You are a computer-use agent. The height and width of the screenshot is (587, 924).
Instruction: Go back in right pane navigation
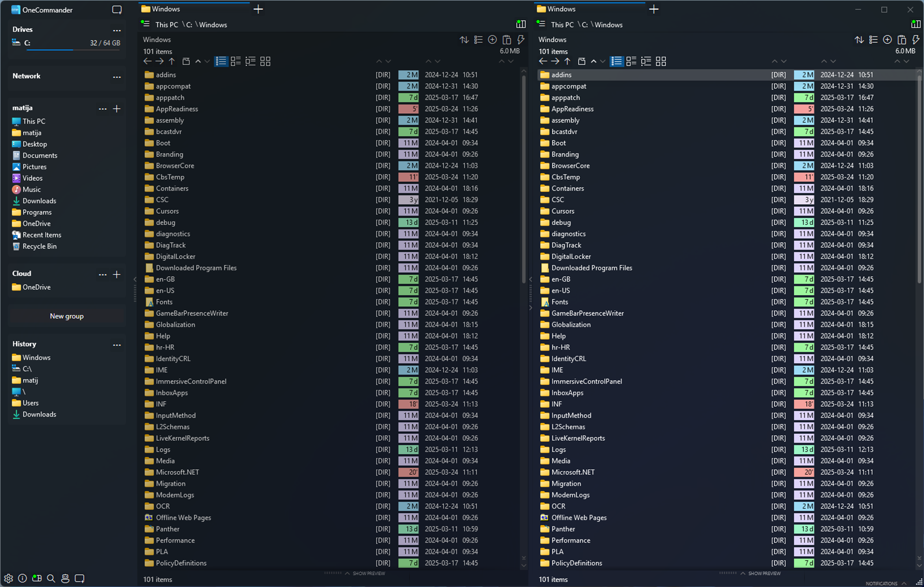click(543, 61)
